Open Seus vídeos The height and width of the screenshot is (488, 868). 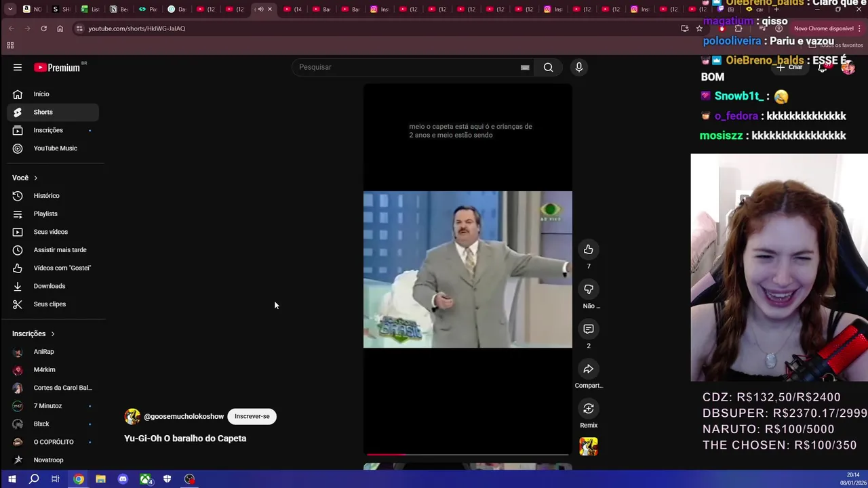pos(53,232)
